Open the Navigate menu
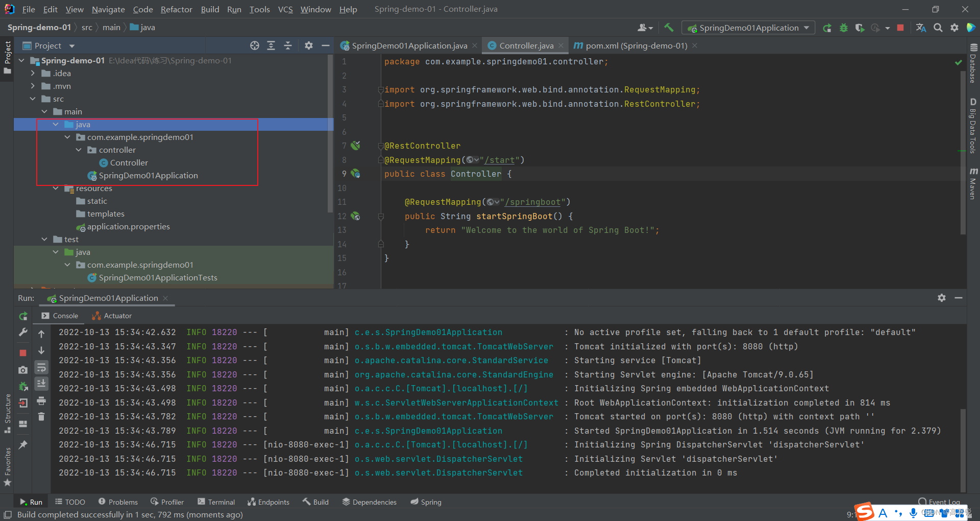The image size is (980, 521). coord(108,9)
